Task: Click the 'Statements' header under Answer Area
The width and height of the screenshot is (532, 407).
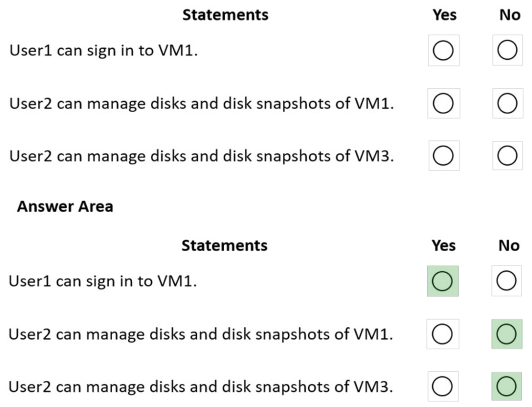Action: coord(224,246)
